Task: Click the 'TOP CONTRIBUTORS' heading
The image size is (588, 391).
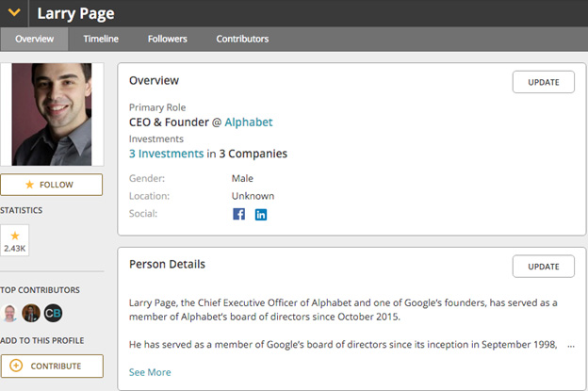Action: 41,290
